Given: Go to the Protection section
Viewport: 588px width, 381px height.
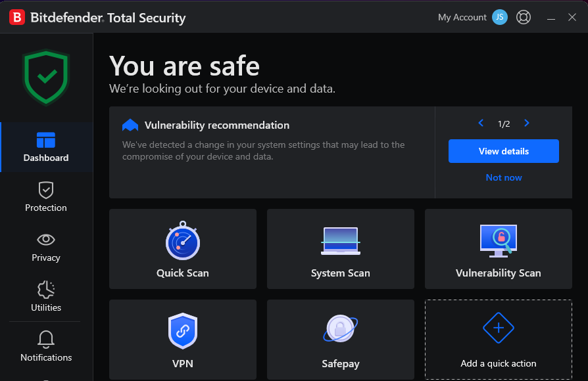Looking at the screenshot, I should tap(46, 197).
